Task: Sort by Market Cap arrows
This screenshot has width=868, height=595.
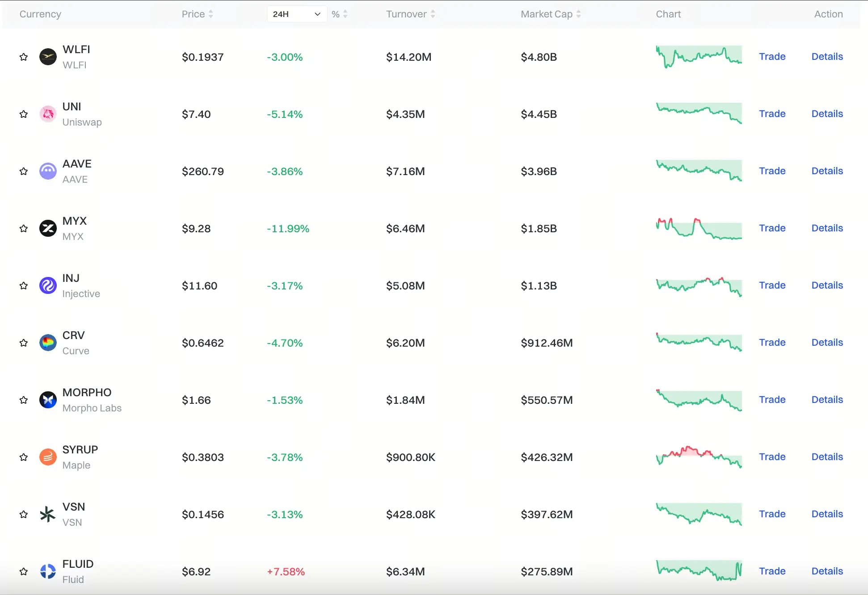Action: coord(578,14)
